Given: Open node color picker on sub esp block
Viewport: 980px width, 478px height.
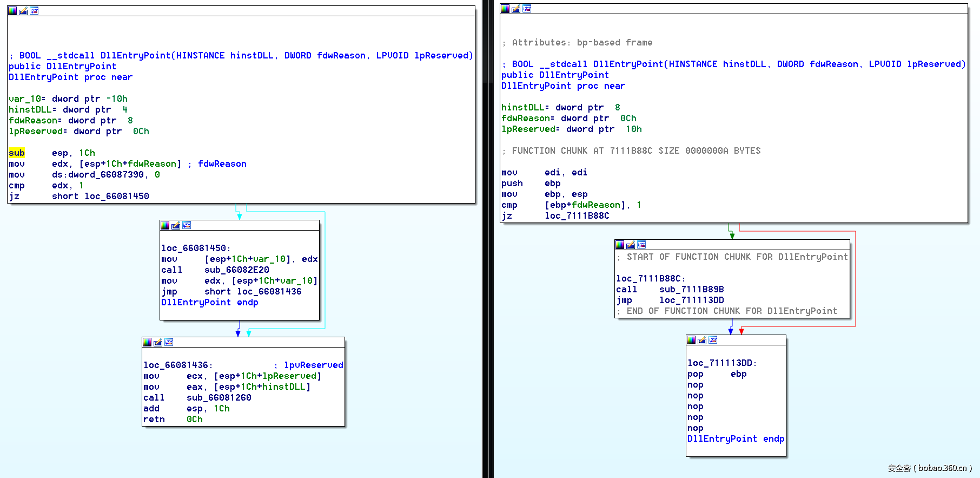Looking at the screenshot, I should coord(12,11).
